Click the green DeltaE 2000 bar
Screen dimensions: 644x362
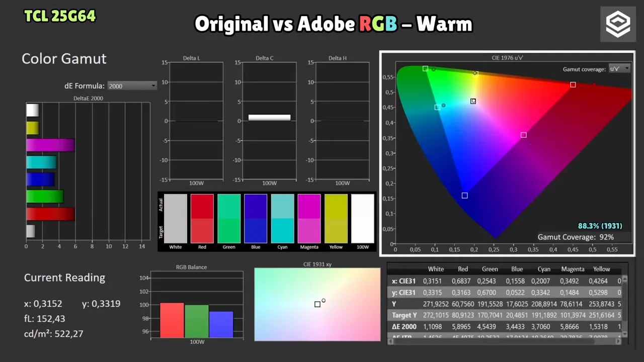coord(45,197)
